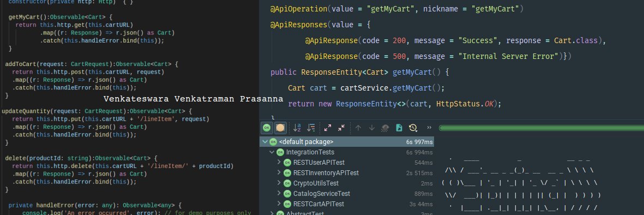Click OK status icon of CryptoUtilsTest
This screenshot has width=644, height=215.
tap(287, 183)
